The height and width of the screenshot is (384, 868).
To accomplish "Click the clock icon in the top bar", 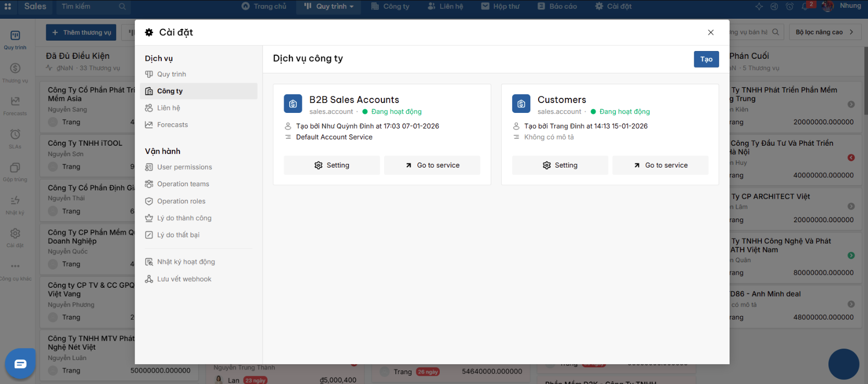I will click(789, 6).
